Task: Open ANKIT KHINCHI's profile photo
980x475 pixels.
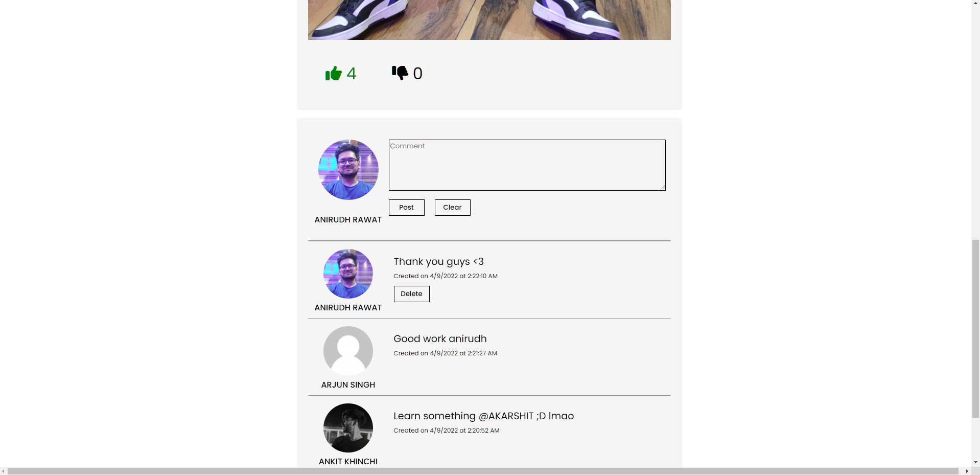Action: 348,428
